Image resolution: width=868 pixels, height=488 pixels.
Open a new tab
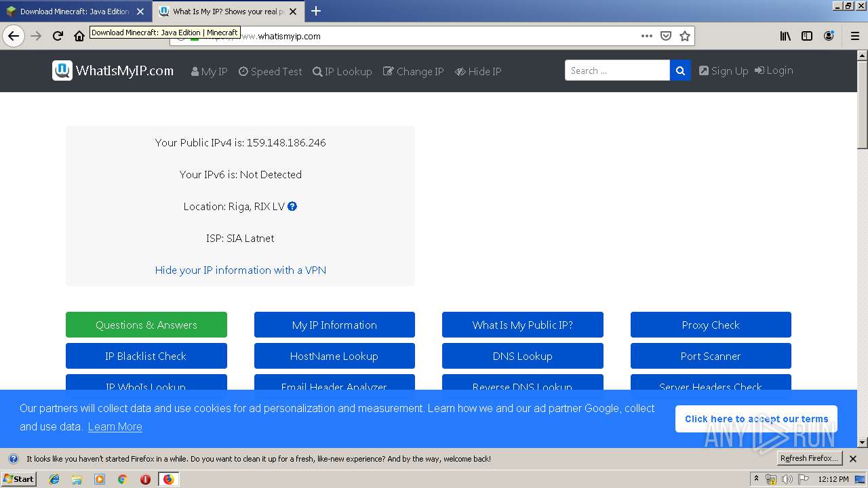[x=316, y=11]
